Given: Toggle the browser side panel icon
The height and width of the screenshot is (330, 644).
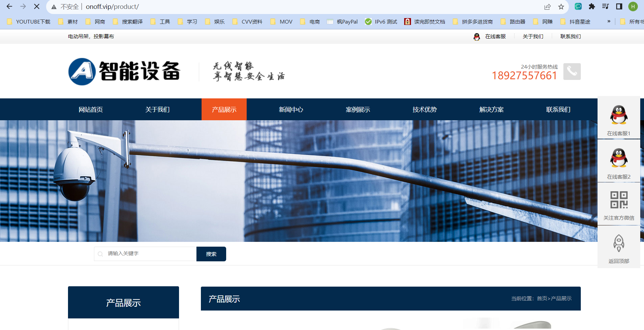Looking at the screenshot, I should click(x=619, y=6).
